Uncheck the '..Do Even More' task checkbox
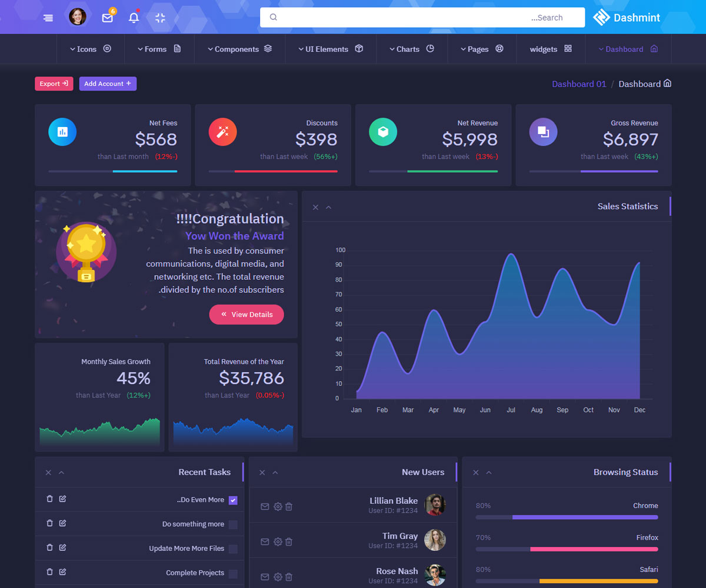Screen dimensions: 706x588 [233, 500]
